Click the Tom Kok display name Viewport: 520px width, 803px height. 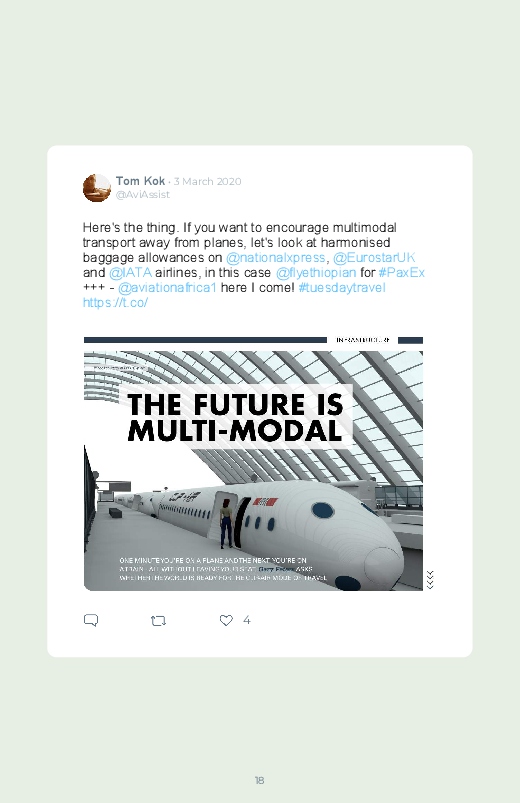[x=140, y=181]
